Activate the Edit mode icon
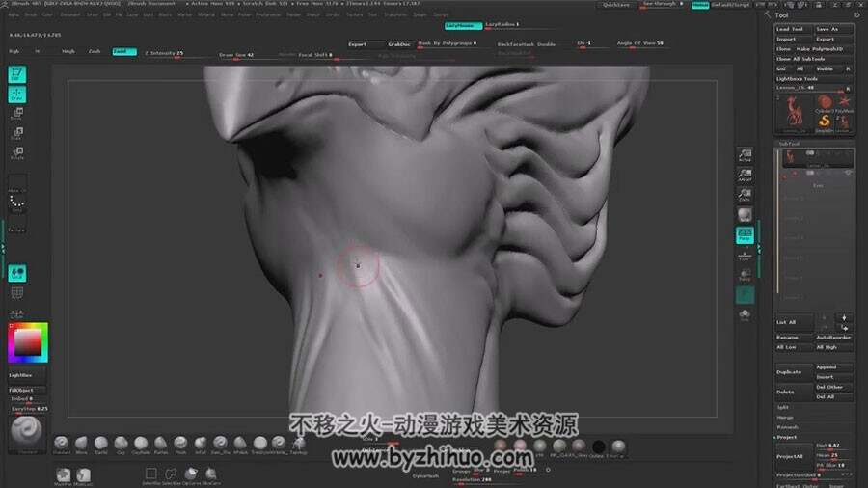 pyautogui.click(x=17, y=74)
